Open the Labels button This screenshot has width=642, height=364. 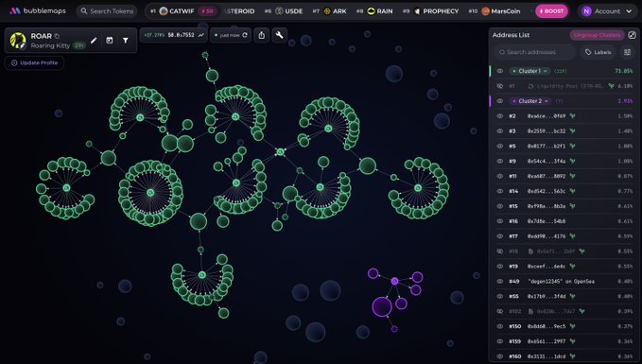click(599, 52)
